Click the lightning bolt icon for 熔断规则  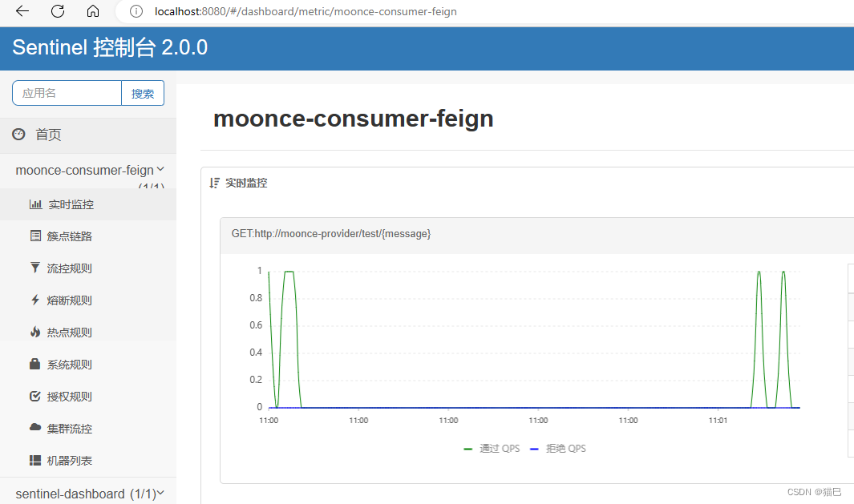(x=35, y=300)
